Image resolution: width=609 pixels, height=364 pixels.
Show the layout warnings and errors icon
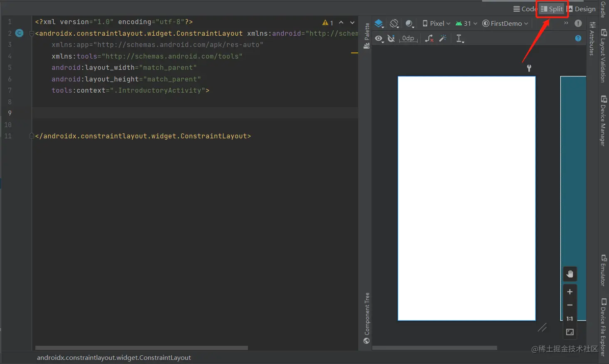[578, 23]
